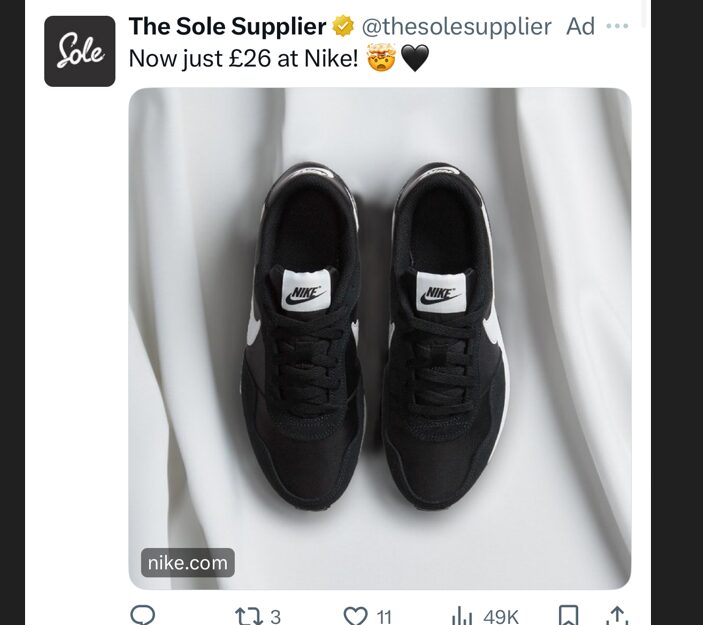Click The Sole Supplier account name
703x625 pixels.
point(228,26)
